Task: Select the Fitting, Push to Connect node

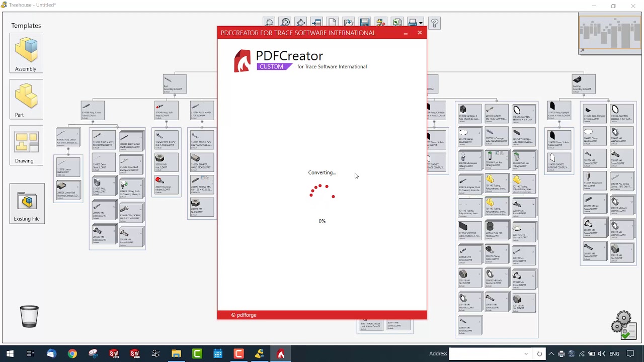Action: (x=131, y=188)
